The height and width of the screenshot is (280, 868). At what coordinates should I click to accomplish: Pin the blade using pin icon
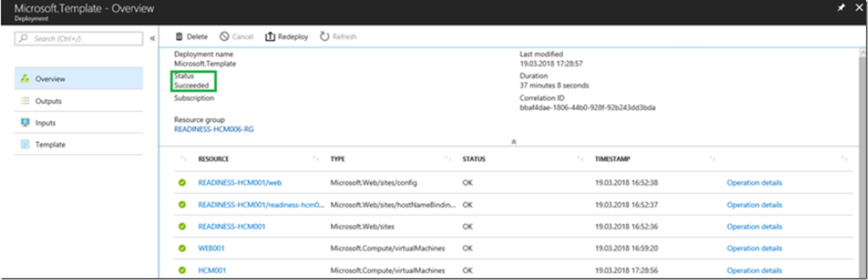[841, 8]
